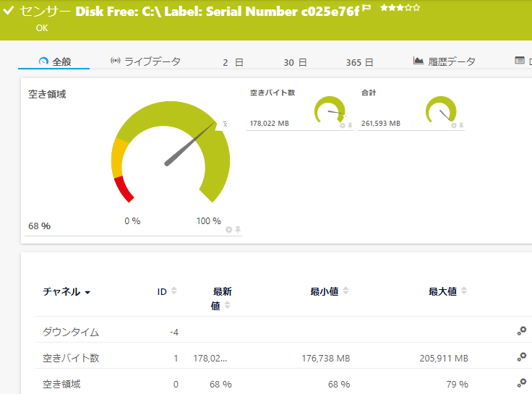Open the ライブデータ tab
Image resolution: width=532 pixels, height=394 pixels.
pyautogui.click(x=145, y=61)
